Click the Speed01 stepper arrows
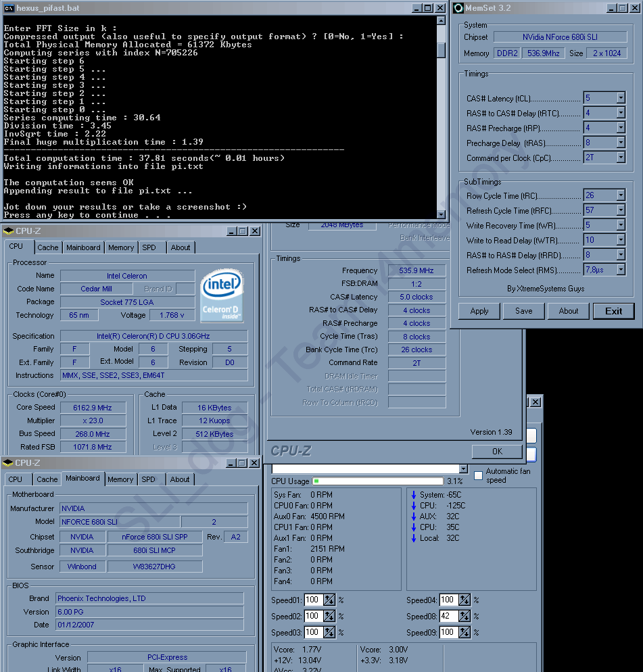This screenshot has width=643, height=672. coord(329,600)
